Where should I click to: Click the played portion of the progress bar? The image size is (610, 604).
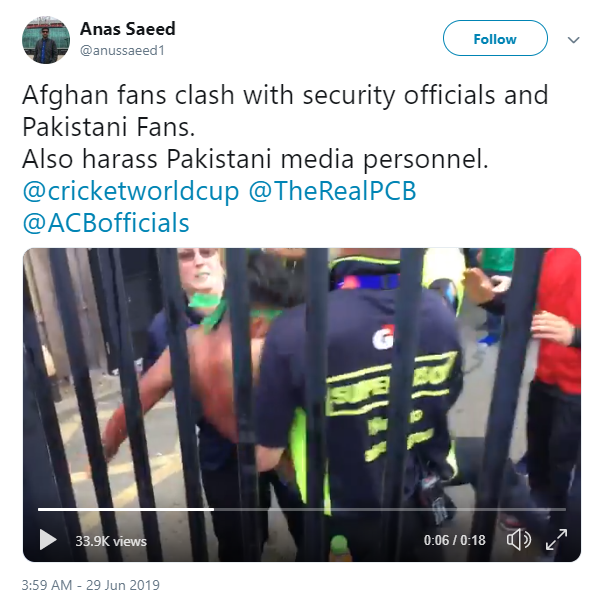126,509
